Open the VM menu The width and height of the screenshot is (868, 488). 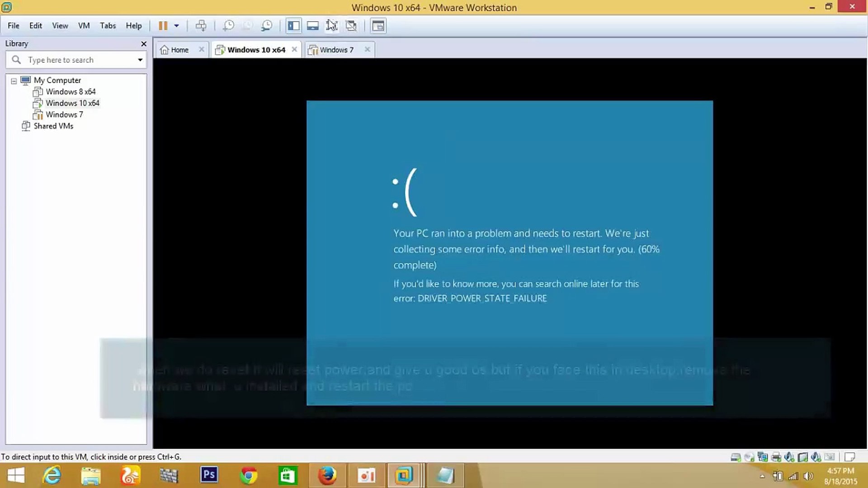(84, 26)
